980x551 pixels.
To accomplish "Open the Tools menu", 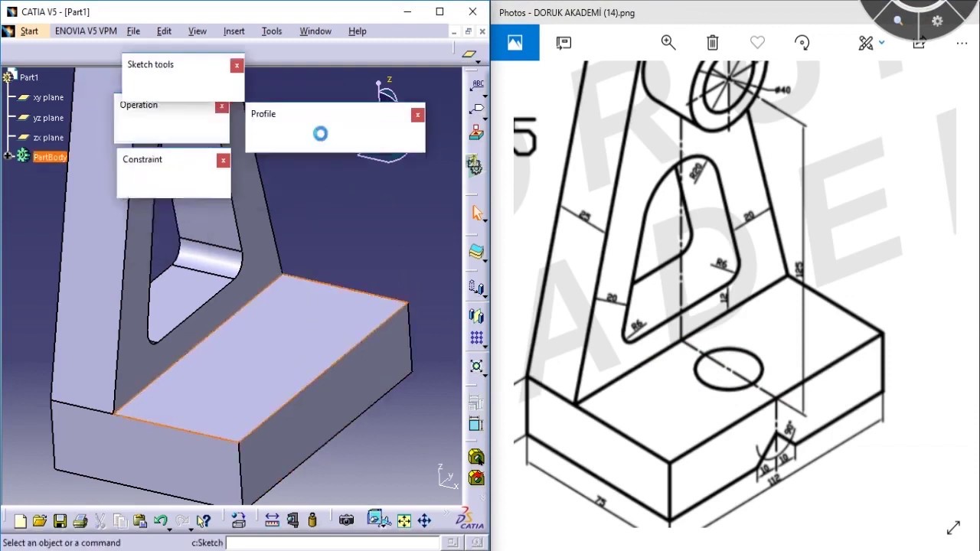I will 271,31.
